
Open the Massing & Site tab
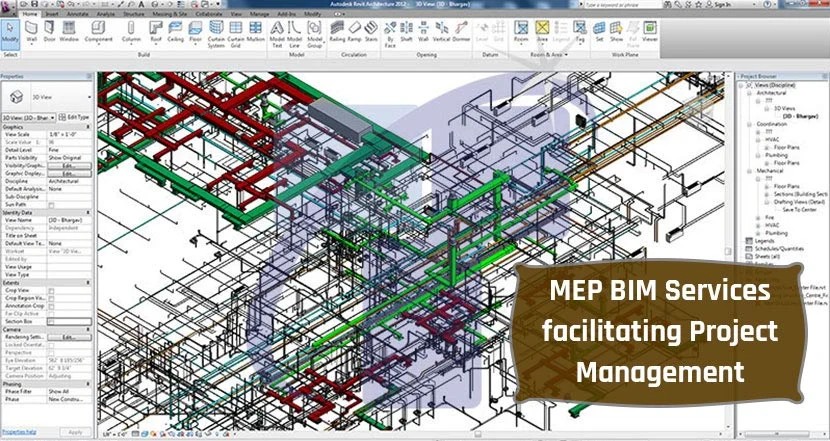click(x=169, y=14)
